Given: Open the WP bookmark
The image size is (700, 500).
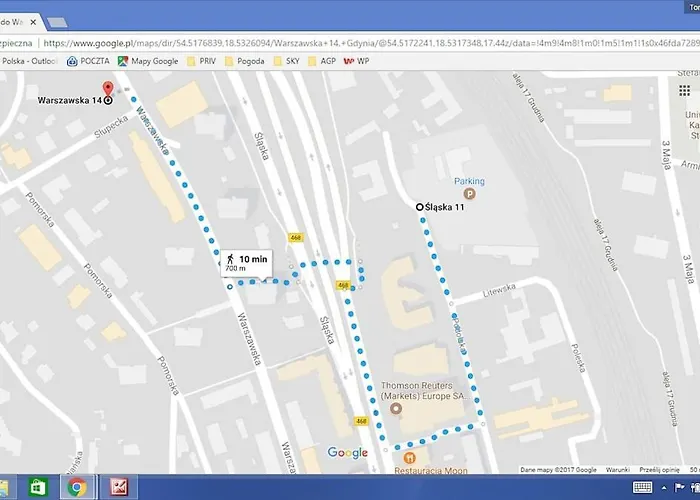Looking at the screenshot, I should (355, 61).
